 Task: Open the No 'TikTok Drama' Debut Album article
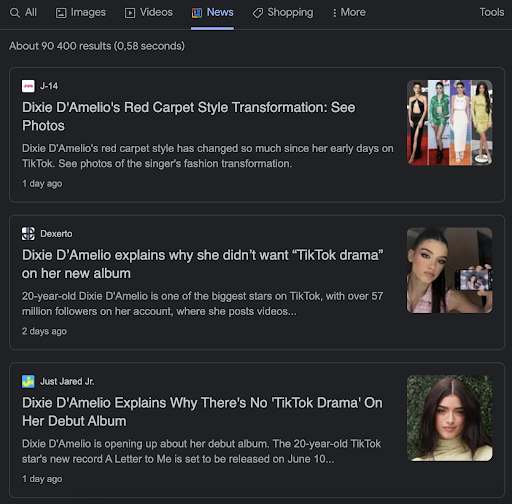[202, 412]
